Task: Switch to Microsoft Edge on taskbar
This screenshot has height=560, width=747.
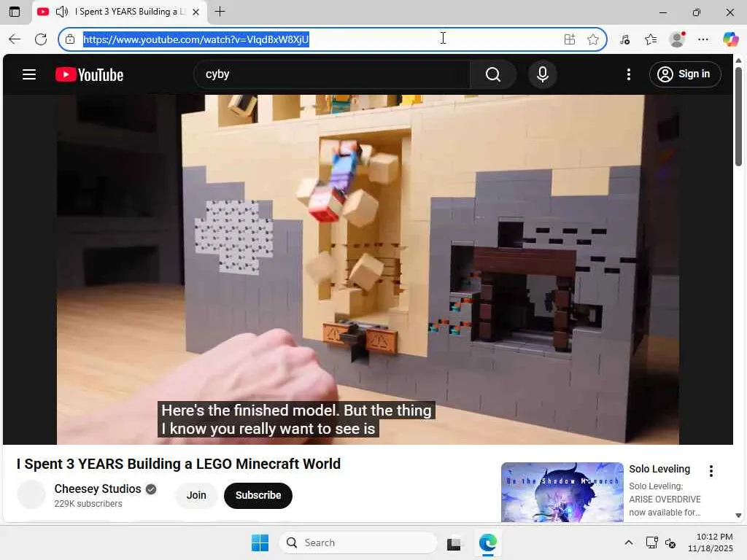Action: pyautogui.click(x=487, y=542)
